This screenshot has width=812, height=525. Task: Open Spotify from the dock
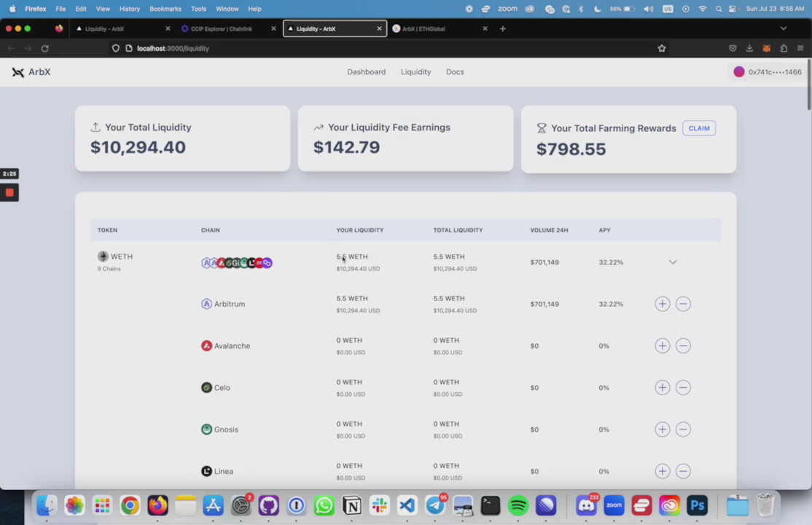click(518, 505)
